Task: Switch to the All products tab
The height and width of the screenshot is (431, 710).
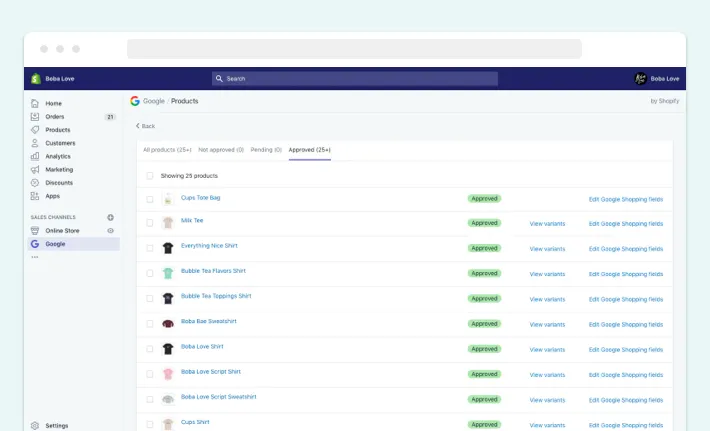Action: 167,150
